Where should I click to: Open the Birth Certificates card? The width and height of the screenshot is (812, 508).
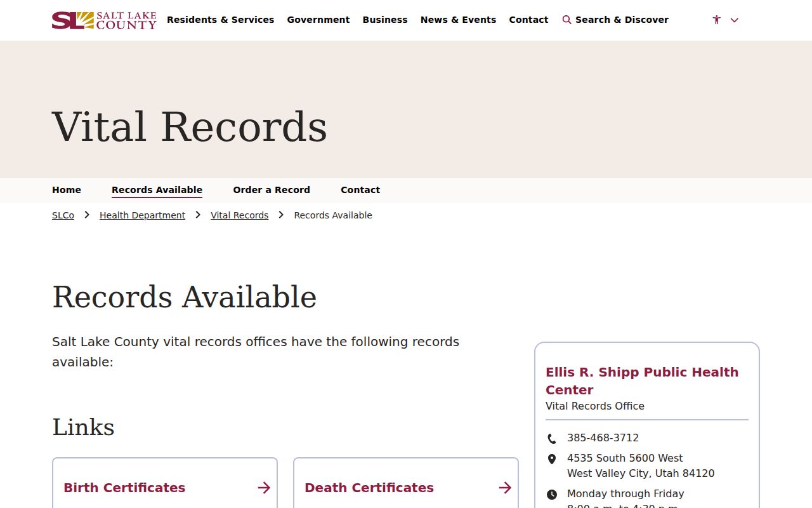(x=165, y=483)
